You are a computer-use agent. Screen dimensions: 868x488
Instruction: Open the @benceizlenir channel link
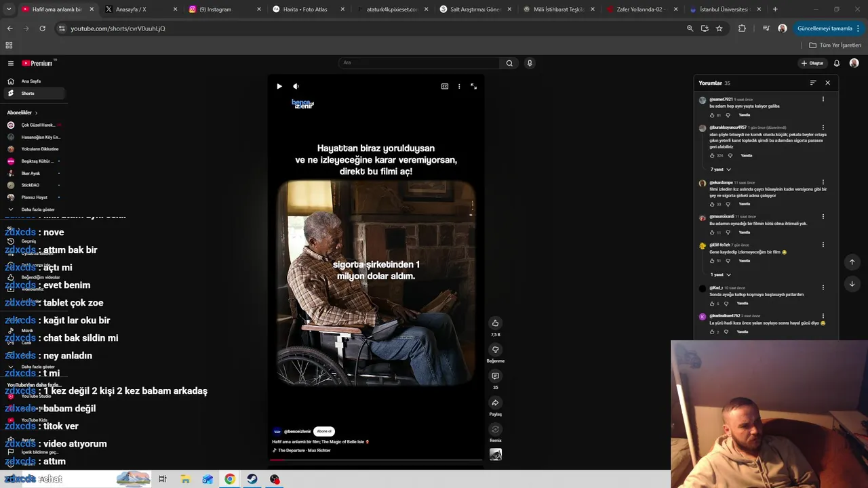pyautogui.click(x=297, y=431)
